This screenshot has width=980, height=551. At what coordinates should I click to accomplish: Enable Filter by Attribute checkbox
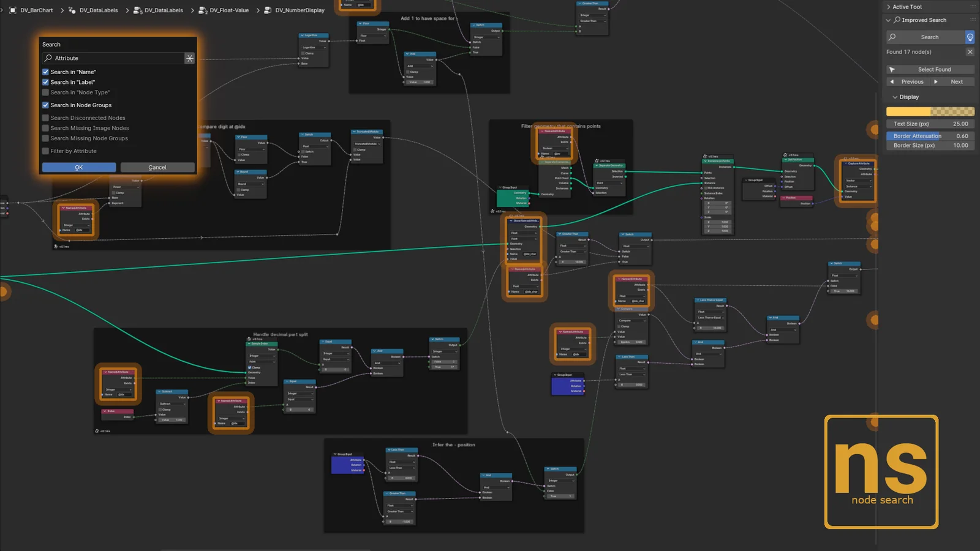tap(45, 151)
